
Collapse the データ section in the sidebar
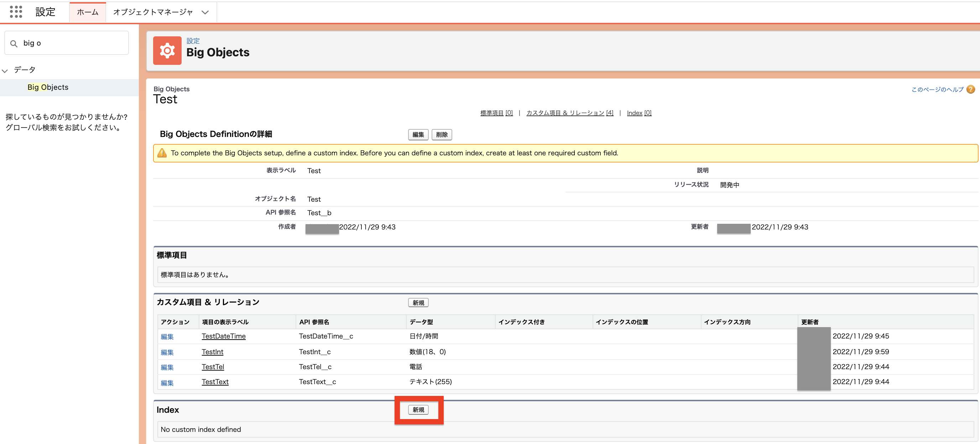(5, 70)
